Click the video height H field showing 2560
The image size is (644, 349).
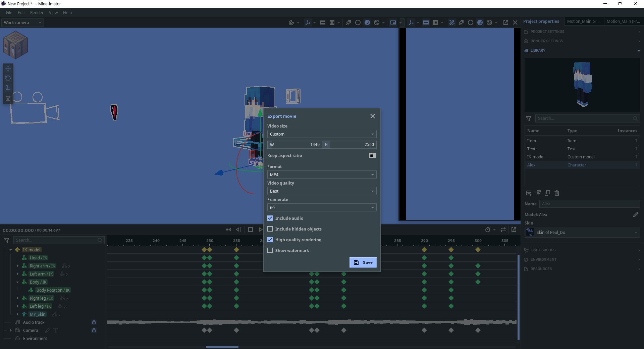point(349,145)
